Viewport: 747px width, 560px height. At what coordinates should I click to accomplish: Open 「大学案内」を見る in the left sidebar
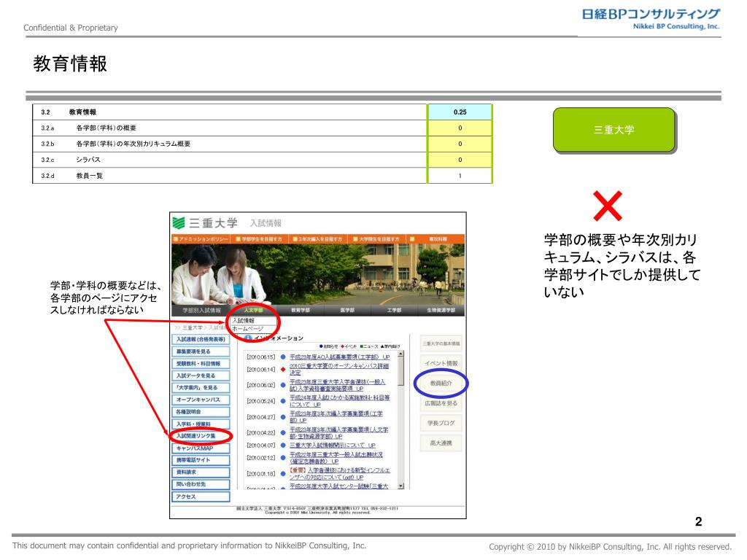pyautogui.click(x=201, y=388)
